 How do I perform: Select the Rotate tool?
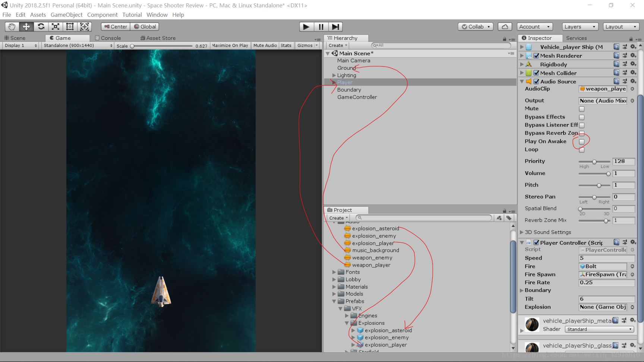(41, 27)
